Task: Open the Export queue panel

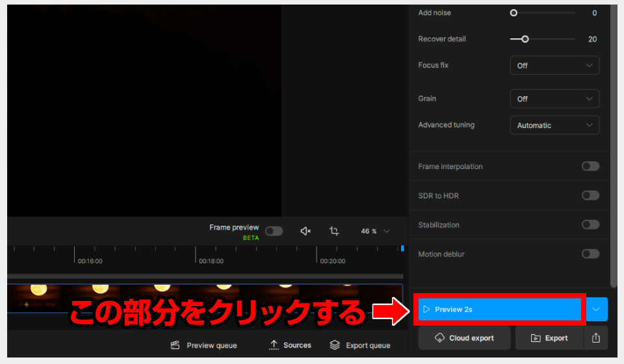Action: click(360, 345)
